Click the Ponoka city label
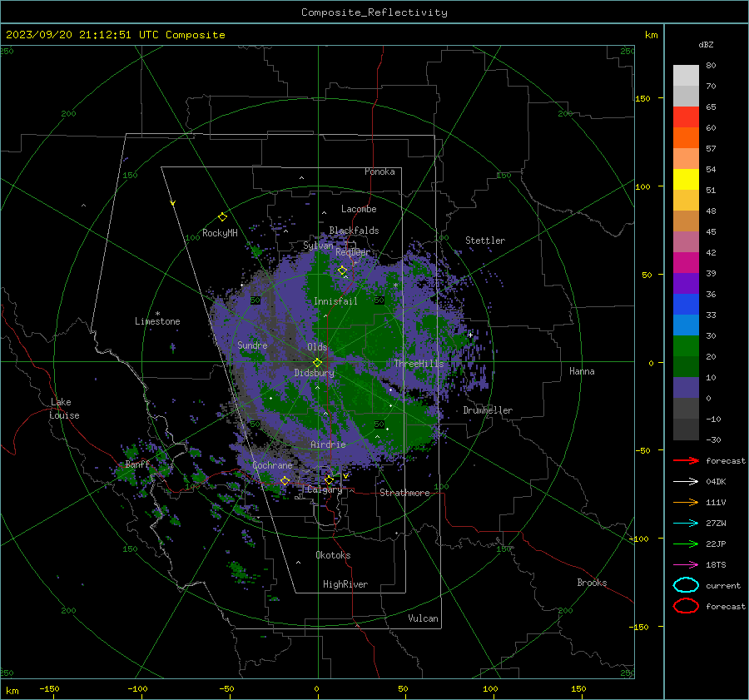The height and width of the screenshot is (700, 749). pyautogui.click(x=379, y=171)
